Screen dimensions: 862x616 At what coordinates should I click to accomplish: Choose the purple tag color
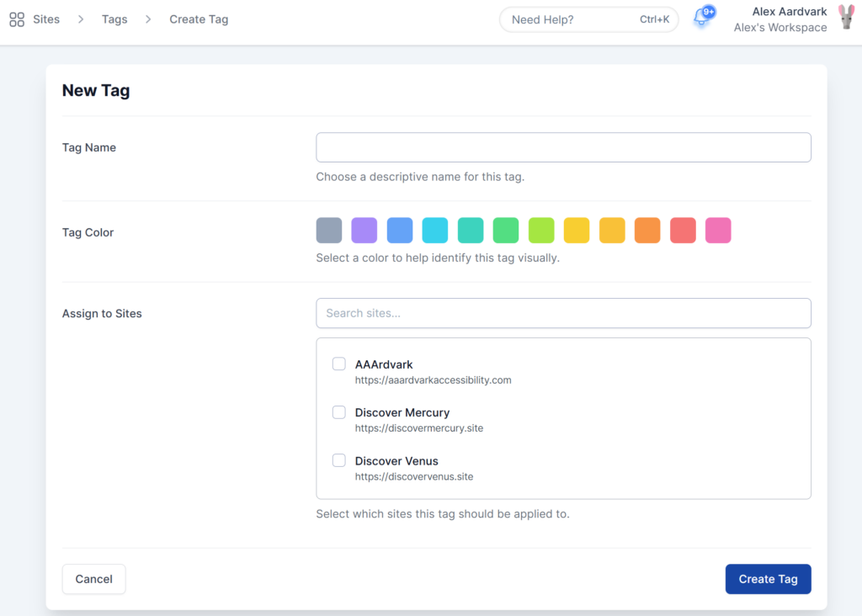click(x=364, y=231)
